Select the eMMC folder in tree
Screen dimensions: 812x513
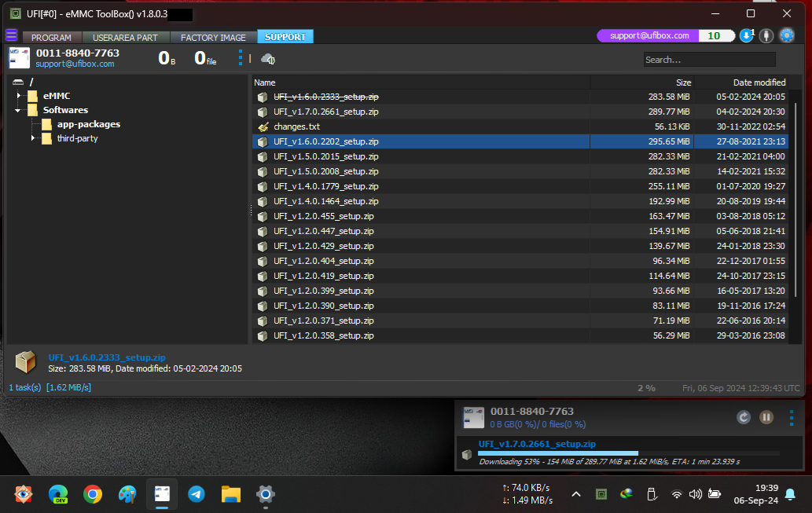pyautogui.click(x=57, y=96)
